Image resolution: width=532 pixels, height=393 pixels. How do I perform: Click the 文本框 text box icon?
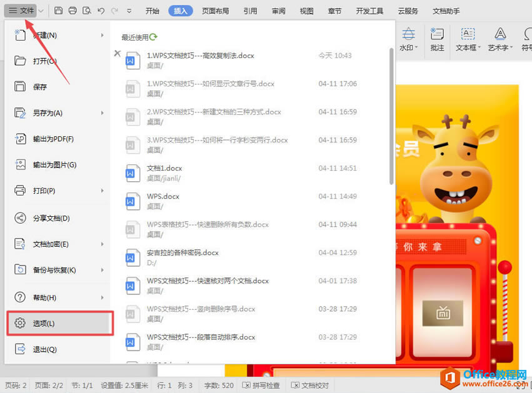click(x=468, y=34)
